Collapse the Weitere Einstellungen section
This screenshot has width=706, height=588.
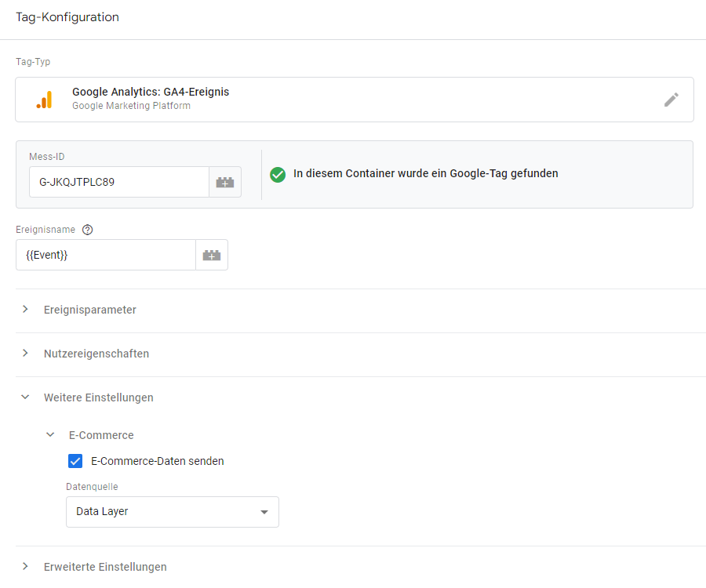point(25,397)
